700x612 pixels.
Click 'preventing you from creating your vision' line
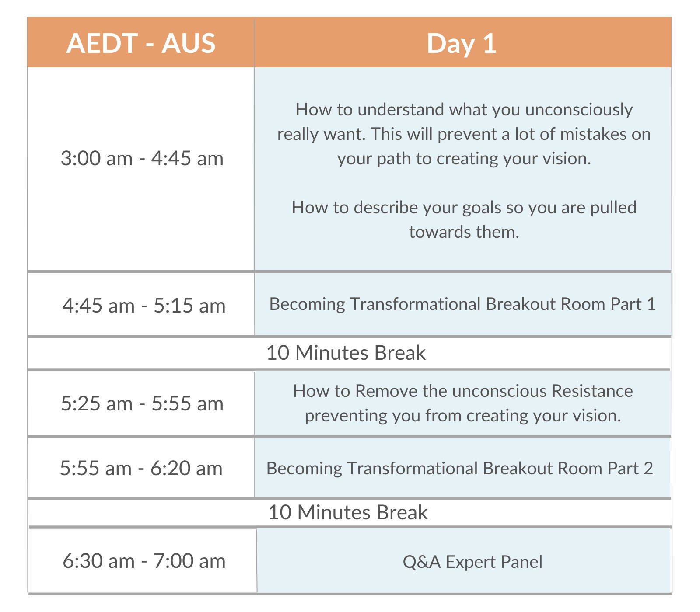pos(463,415)
